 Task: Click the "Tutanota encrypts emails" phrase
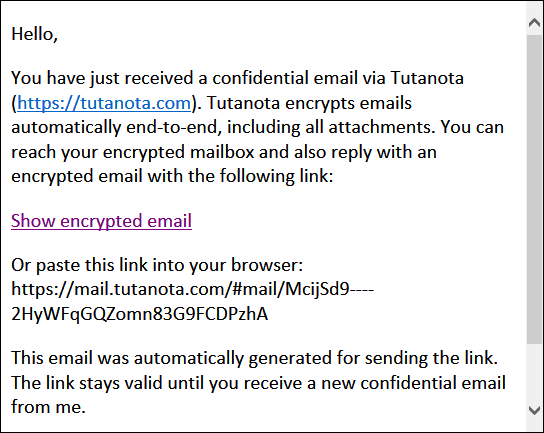[309, 103]
